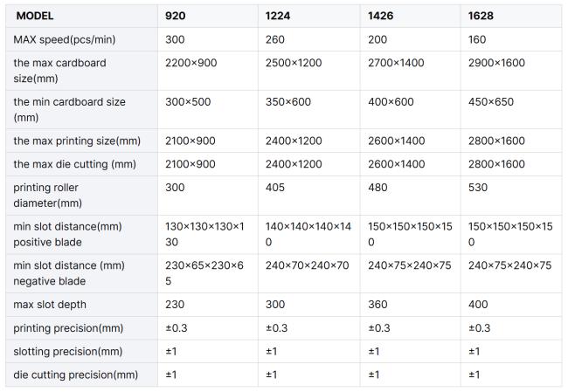
Task: Click the 160 max speed value
Action: [477, 39]
